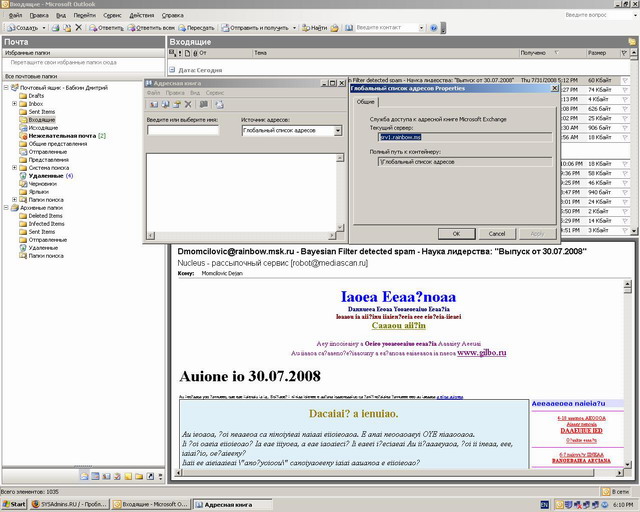
Task: Open the Outlook toolbar address book icon
Action: pyautogui.click(x=349, y=28)
